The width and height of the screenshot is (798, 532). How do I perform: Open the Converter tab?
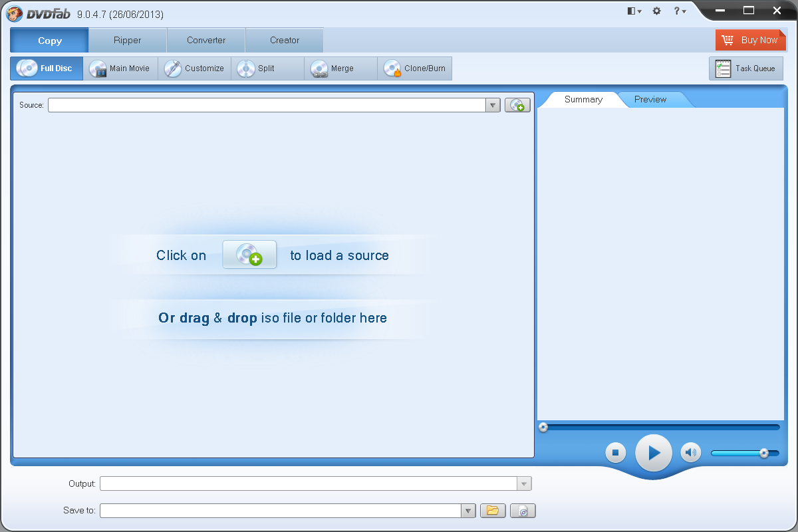pyautogui.click(x=206, y=41)
